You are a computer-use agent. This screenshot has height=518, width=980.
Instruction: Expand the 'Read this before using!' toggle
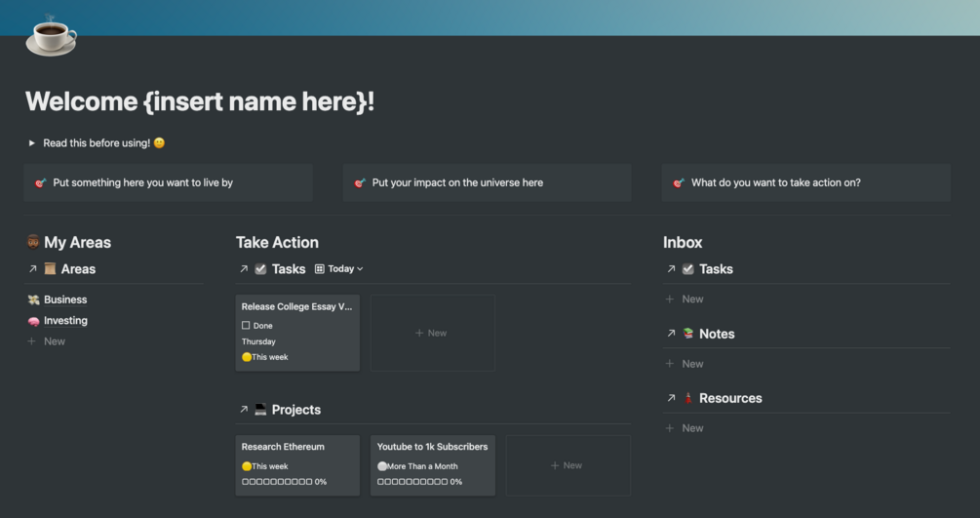(32, 143)
